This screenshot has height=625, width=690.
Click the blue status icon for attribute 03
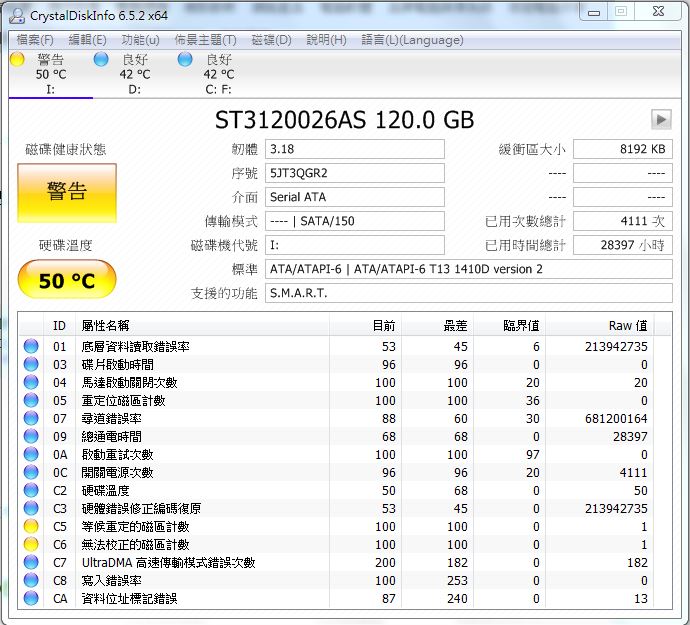pos(31,364)
